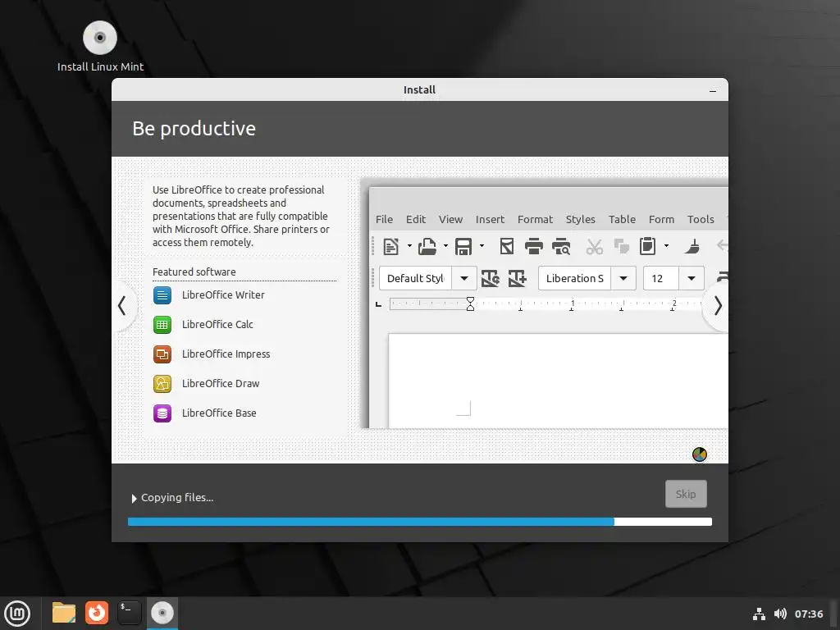Open the Terminal from the taskbar
The image size is (840, 630).
(x=129, y=613)
